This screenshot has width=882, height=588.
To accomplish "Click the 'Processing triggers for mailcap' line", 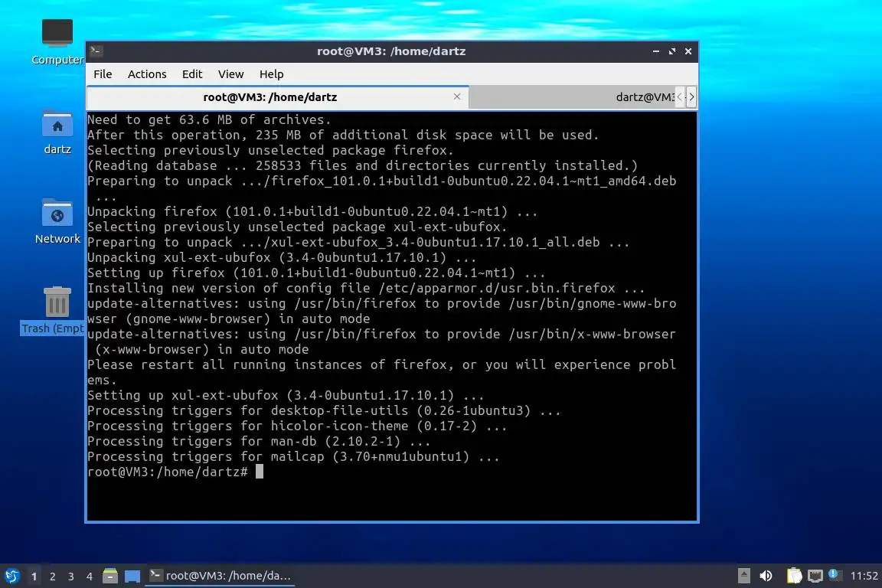I will pyautogui.click(x=293, y=456).
